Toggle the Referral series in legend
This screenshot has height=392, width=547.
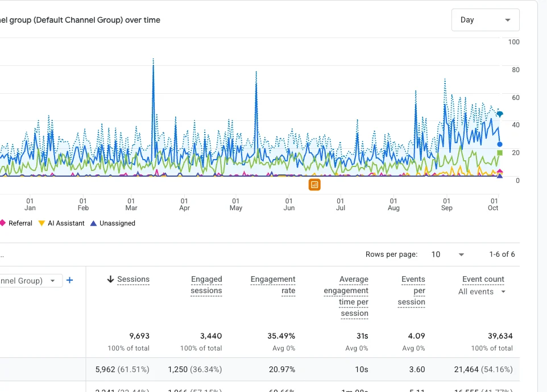pos(16,223)
